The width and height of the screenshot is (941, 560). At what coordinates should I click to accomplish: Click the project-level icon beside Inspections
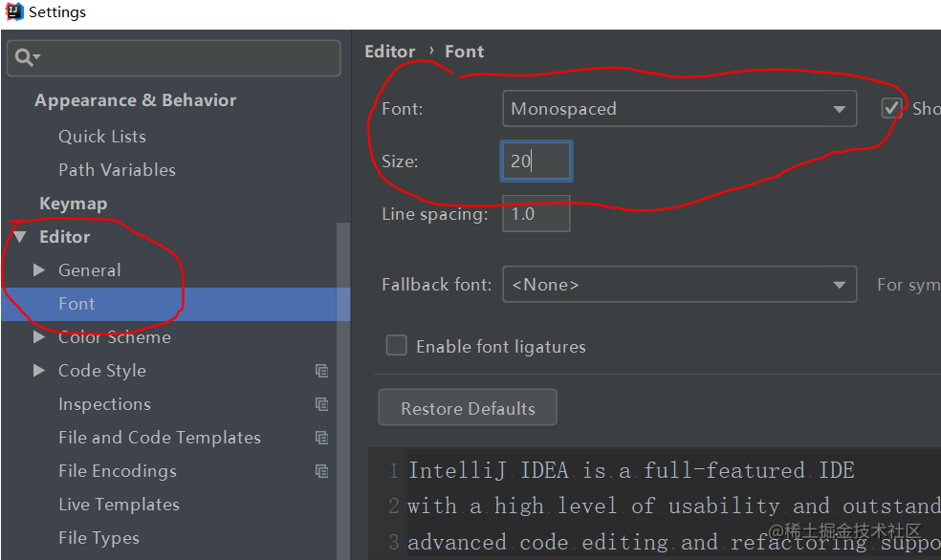pyautogui.click(x=321, y=405)
